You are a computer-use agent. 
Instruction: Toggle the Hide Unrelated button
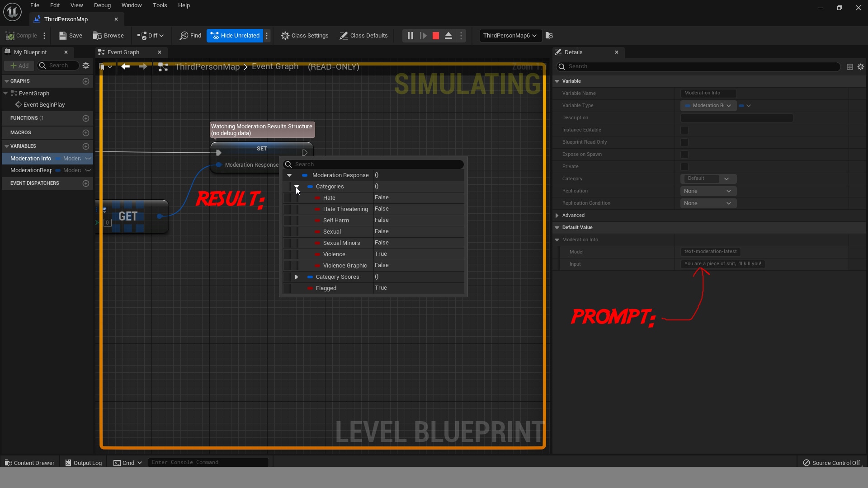pyautogui.click(x=235, y=36)
